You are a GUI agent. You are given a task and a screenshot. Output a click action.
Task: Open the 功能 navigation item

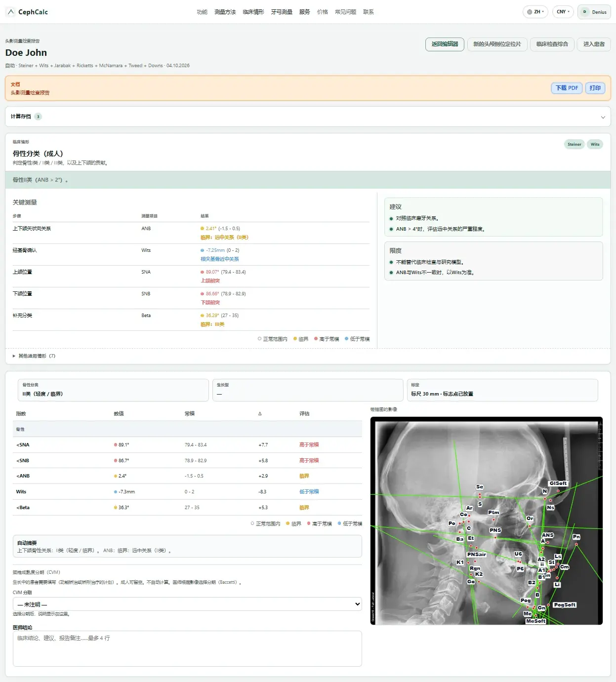pyautogui.click(x=202, y=12)
